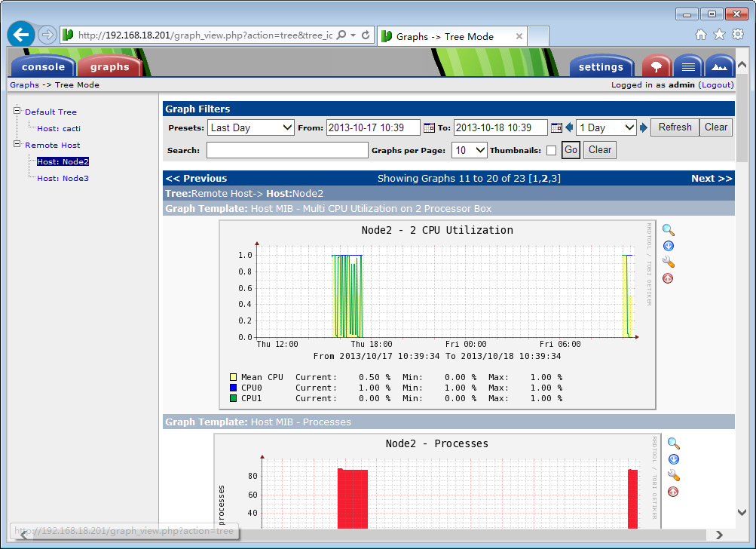Screen dimensions: 756x549
Task: Go to Next >> graphs page
Action: click(712, 179)
